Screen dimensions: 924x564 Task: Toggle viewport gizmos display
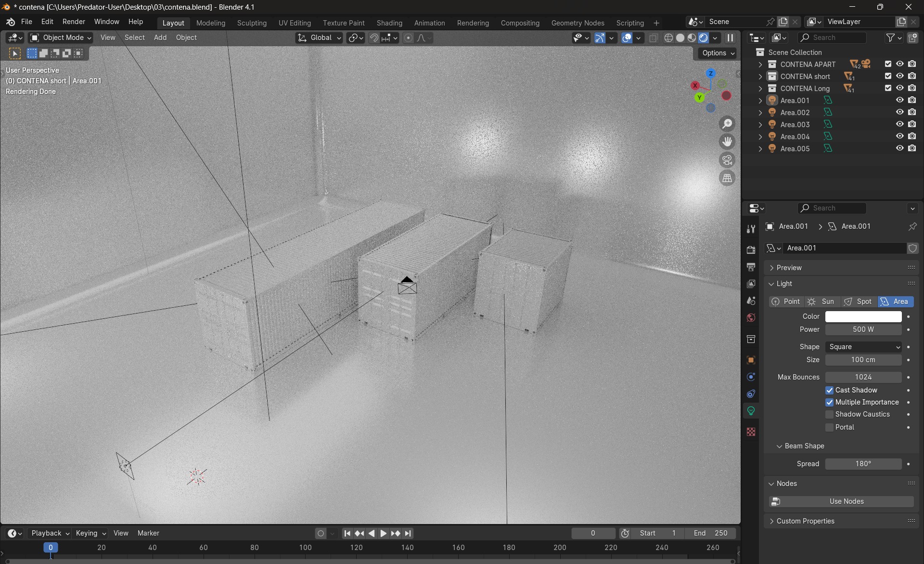click(x=600, y=38)
